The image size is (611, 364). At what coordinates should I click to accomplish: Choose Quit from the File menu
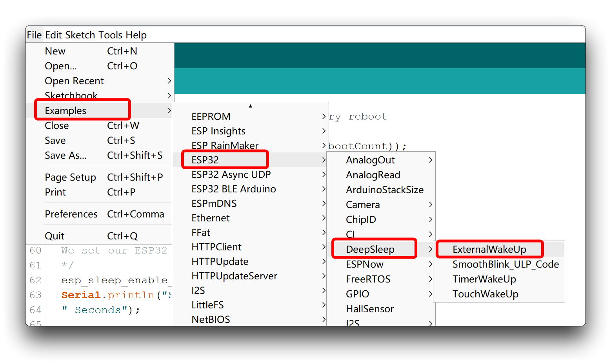coord(100,236)
